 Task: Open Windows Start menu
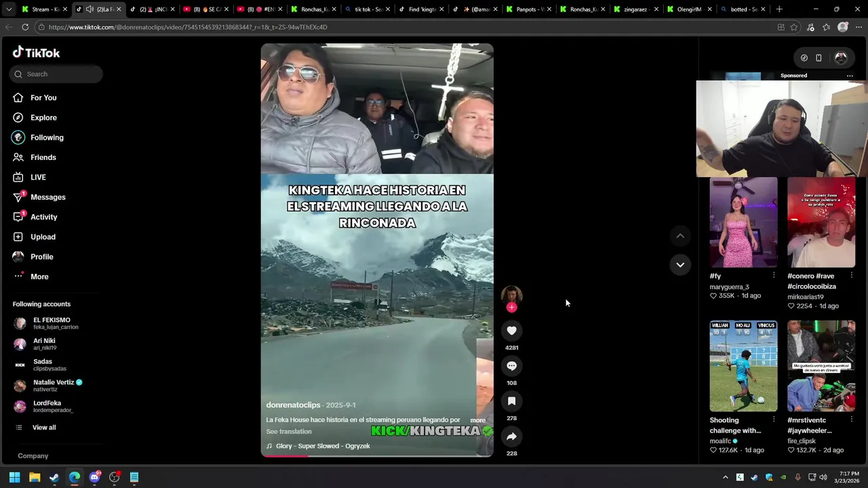click(14, 477)
